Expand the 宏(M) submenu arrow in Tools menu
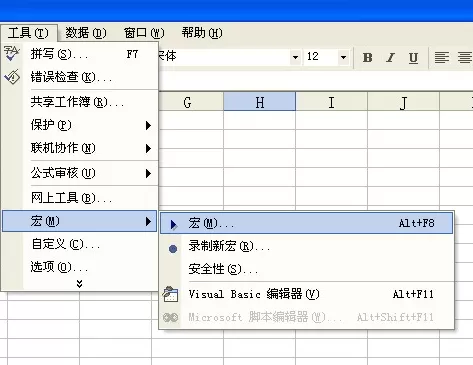This screenshot has width=473, height=365. [x=148, y=221]
